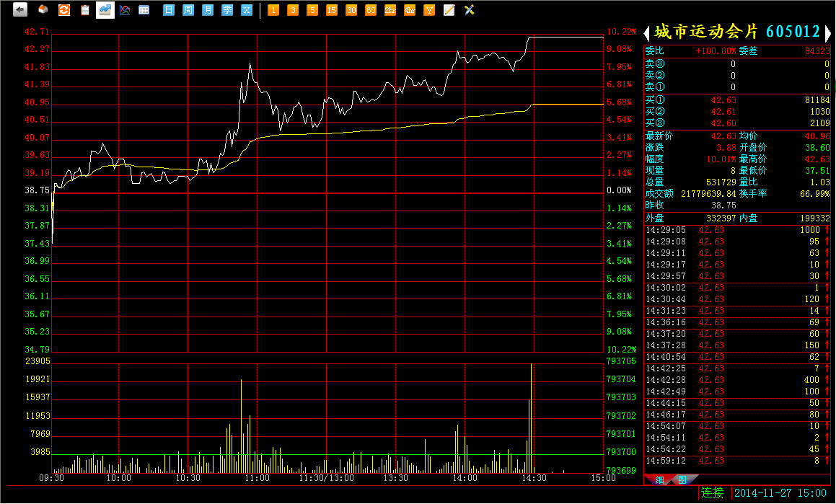The height and width of the screenshot is (504, 836).
Task: Select the 3-minute period button
Action: point(293,10)
